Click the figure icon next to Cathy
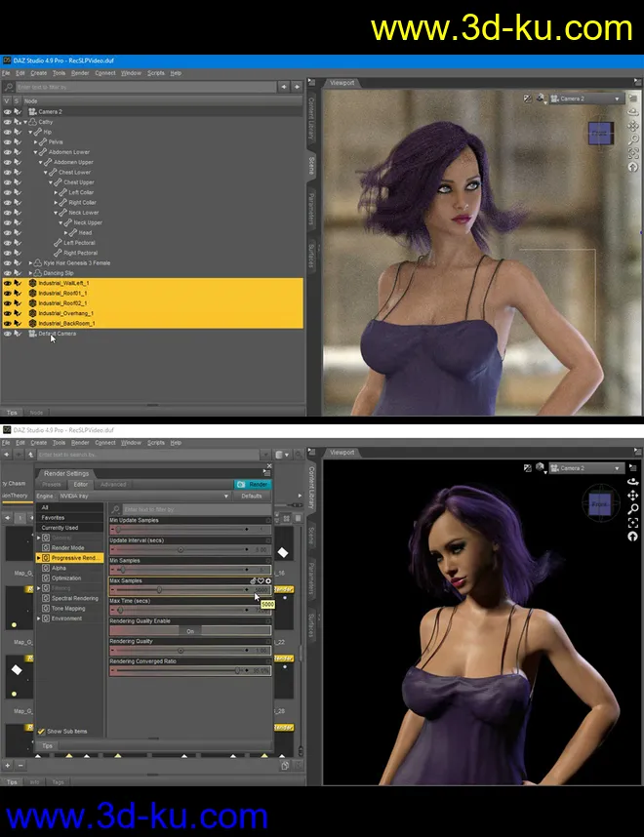The width and height of the screenshot is (644, 837). [32, 122]
